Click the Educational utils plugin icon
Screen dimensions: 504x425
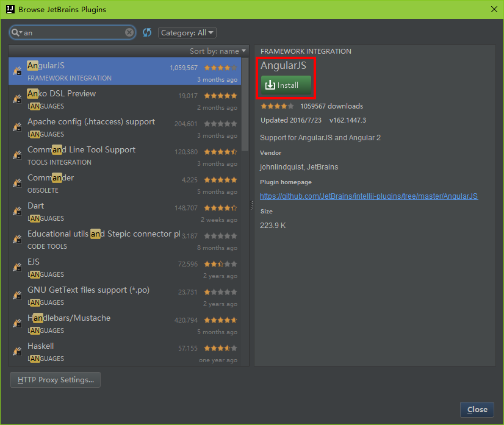[x=17, y=238]
